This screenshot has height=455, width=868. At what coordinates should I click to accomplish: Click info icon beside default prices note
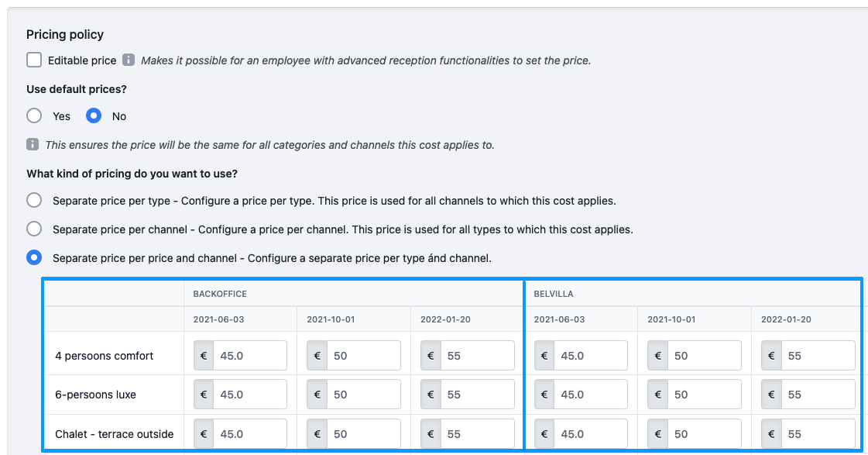(33, 144)
